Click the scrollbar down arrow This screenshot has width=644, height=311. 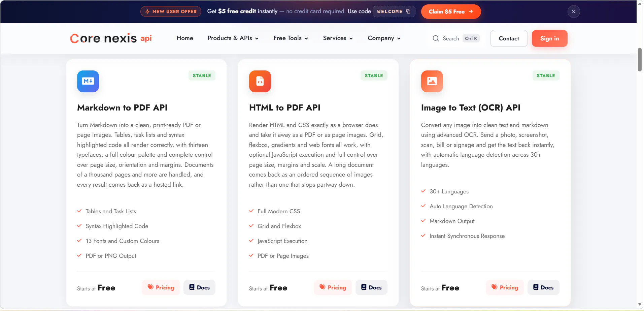click(640, 304)
